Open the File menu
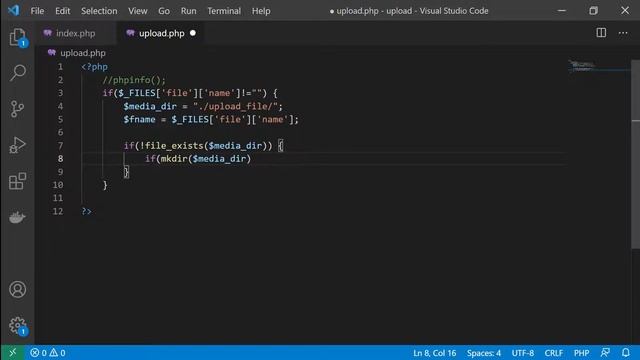 (37, 11)
